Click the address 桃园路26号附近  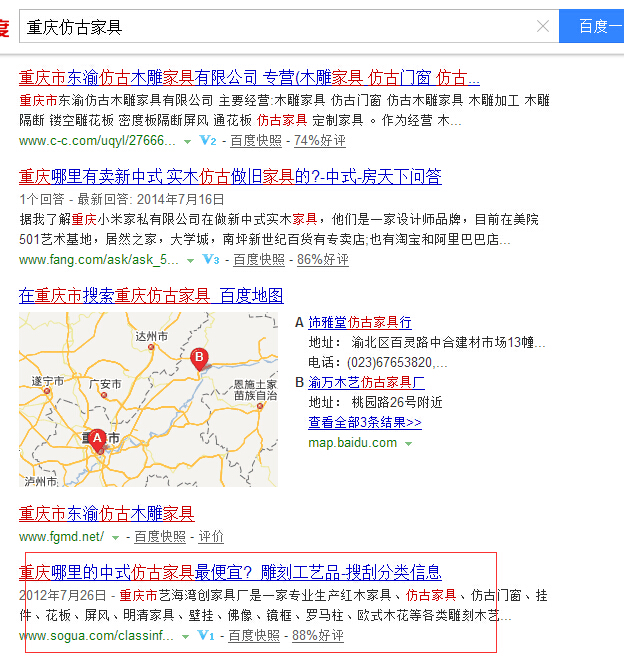click(x=397, y=402)
